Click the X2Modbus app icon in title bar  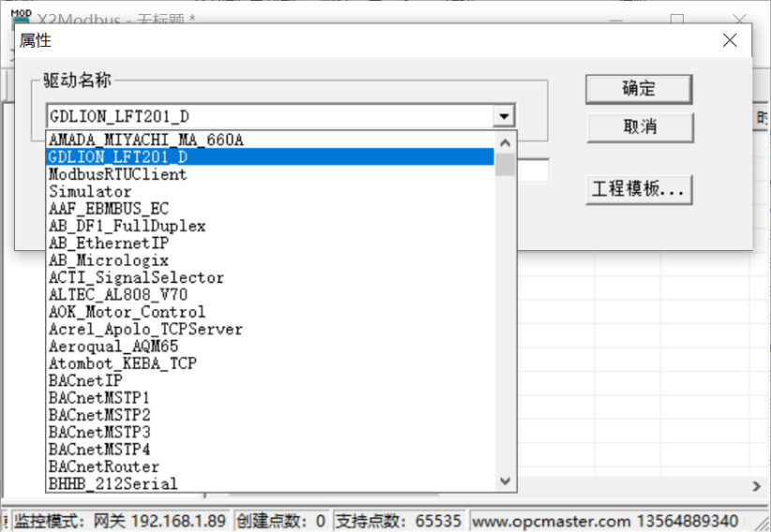[x=21, y=18]
